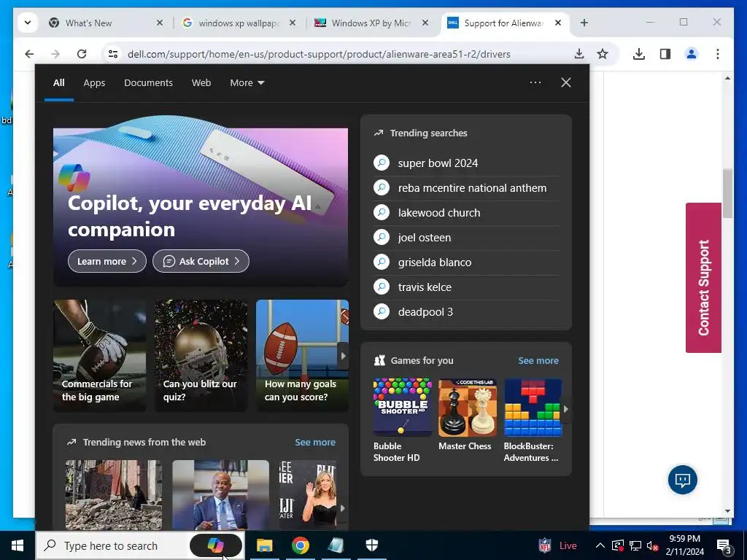This screenshot has width=747, height=560.
Task: Open notifications center icon
Action: tap(724, 545)
